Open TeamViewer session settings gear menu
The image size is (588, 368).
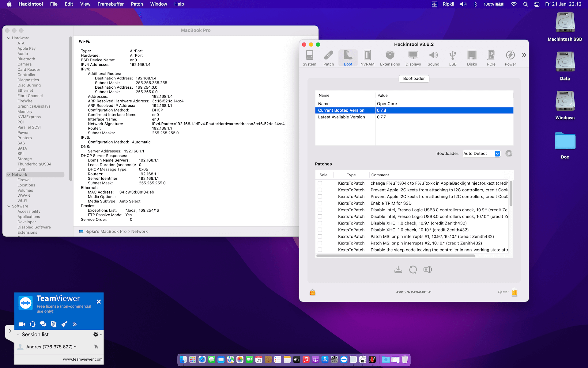coord(97,334)
